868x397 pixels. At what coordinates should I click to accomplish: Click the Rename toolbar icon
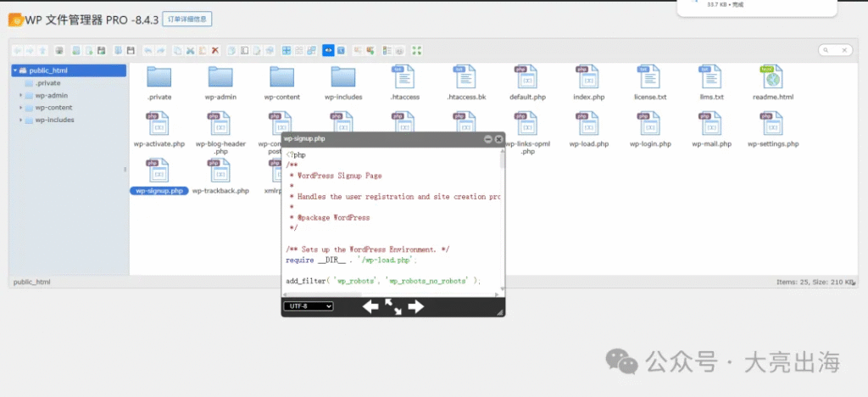tap(244, 50)
